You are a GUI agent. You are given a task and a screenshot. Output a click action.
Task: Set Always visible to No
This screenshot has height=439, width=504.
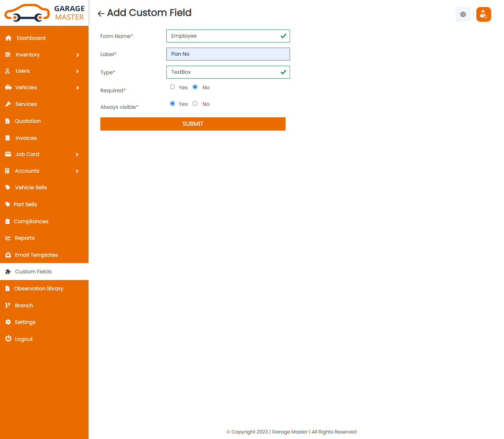pos(195,103)
